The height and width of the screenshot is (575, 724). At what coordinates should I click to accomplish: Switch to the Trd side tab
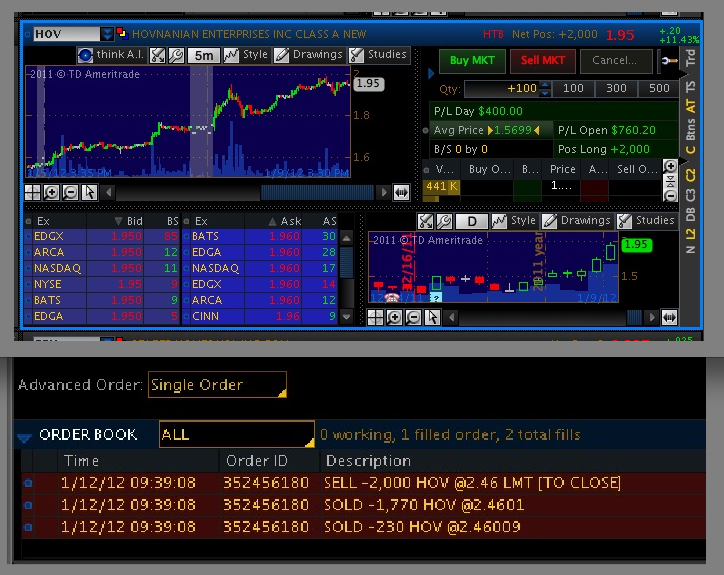click(690, 58)
